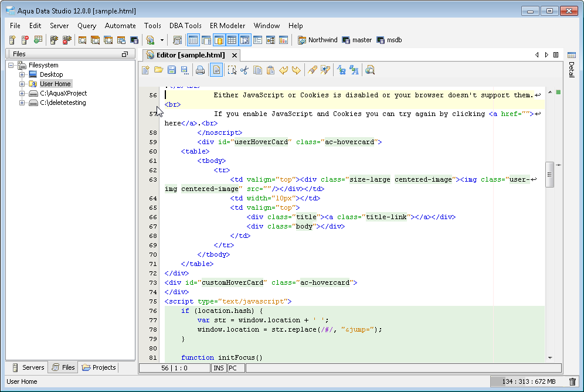Click the Paste clipboard icon
This screenshot has width=584, height=392.
click(x=270, y=70)
